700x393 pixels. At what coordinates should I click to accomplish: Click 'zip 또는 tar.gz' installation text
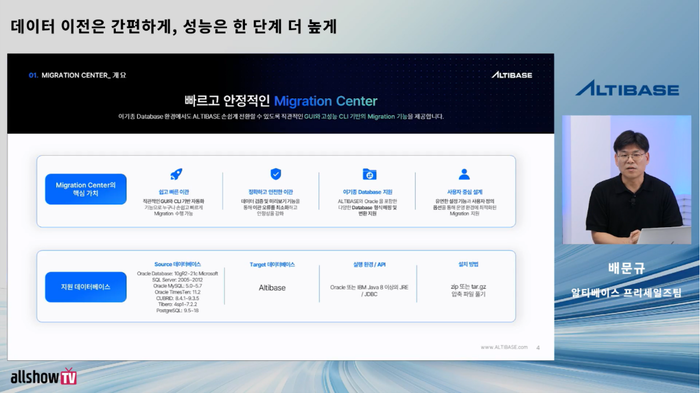(x=468, y=287)
